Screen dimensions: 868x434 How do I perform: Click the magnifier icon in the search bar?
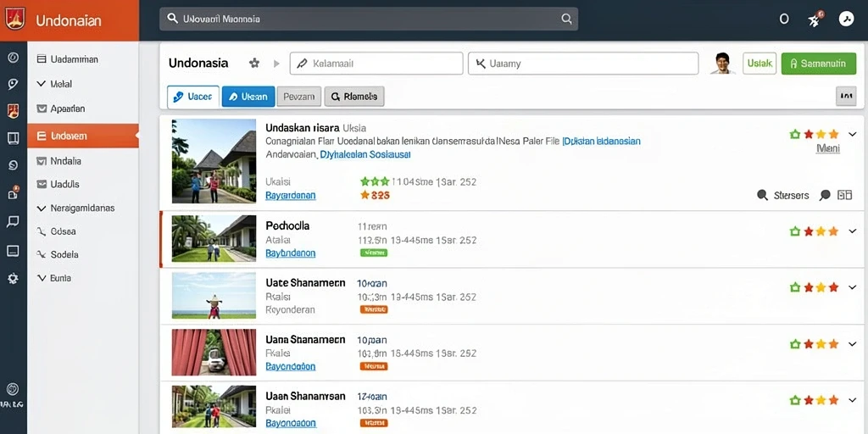click(x=566, y=19)
